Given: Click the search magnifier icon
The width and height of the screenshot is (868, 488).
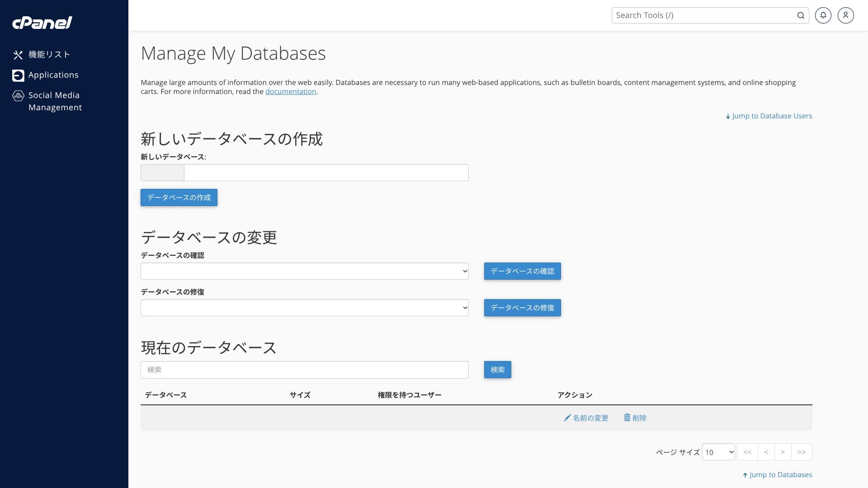Looking at the screenshot, I should [801, 15].
